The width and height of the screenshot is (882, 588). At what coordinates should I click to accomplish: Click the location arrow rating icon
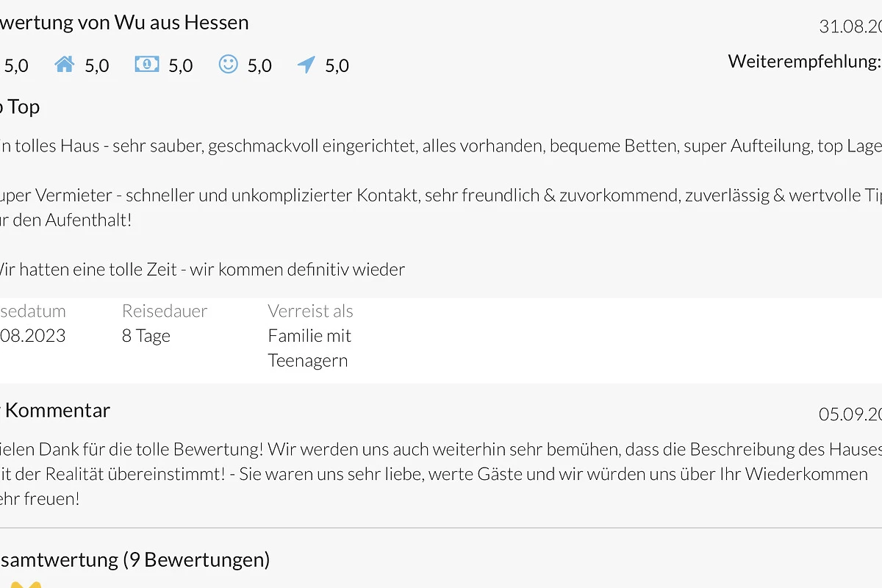306,65
